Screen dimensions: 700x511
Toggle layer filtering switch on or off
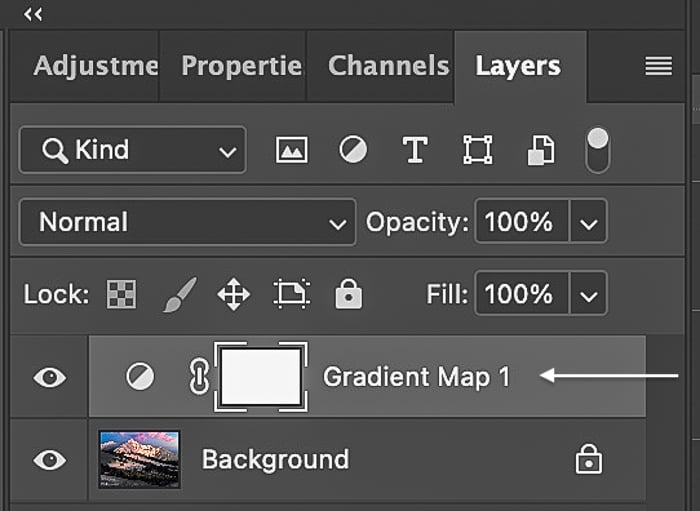point(598,150)
